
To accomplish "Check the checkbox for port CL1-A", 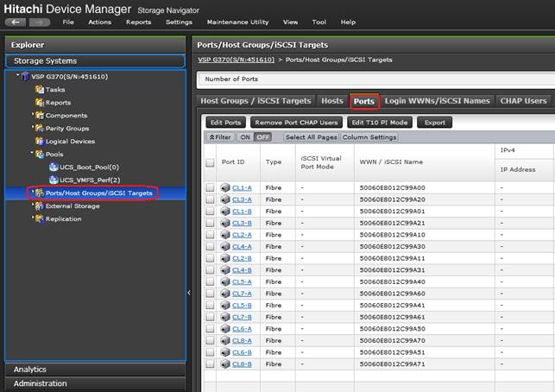I will point(211,187).
